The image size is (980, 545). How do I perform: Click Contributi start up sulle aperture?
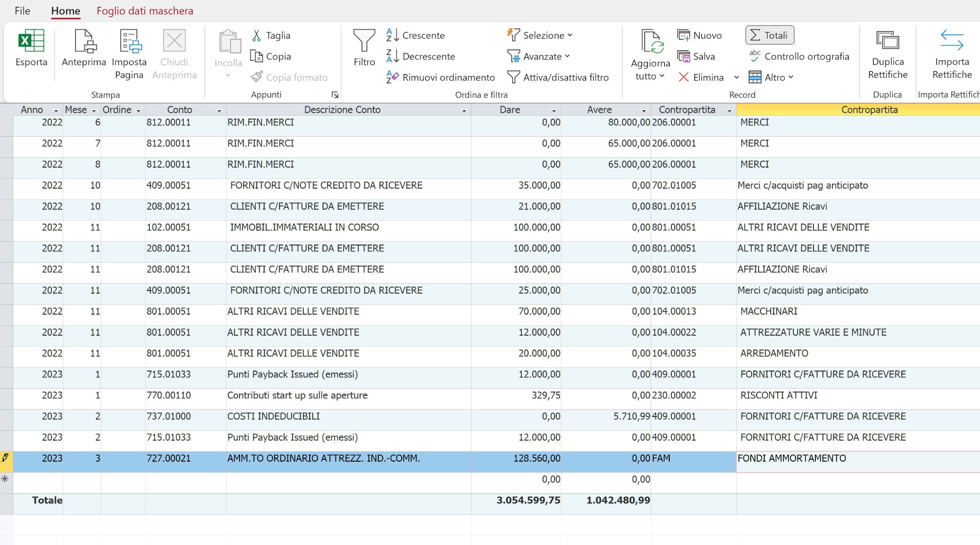point(348,398)
